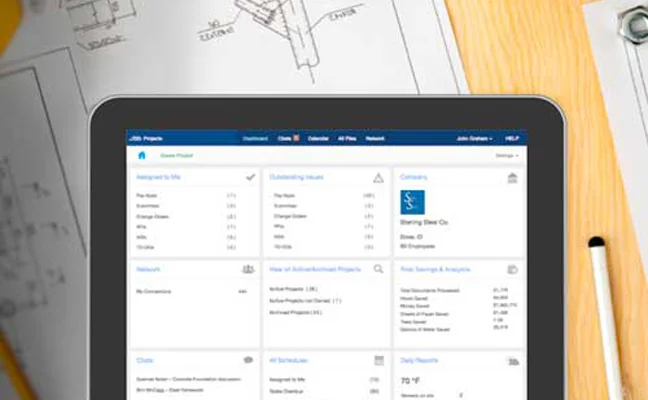Screen dimensions: 648x400
Task: Expand the Settings dropdown
Action: pyautogui.click(x=508, y=156)
